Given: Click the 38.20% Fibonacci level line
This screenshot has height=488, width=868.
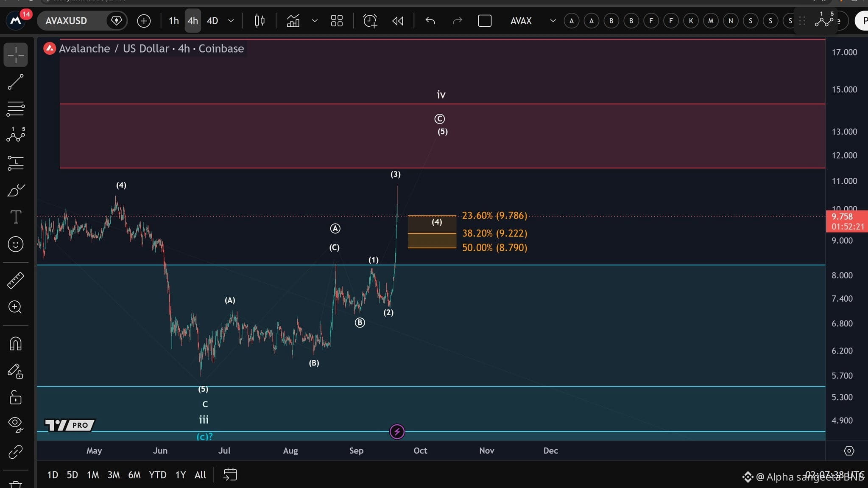Looking at the screenshot, I should 432,233.
